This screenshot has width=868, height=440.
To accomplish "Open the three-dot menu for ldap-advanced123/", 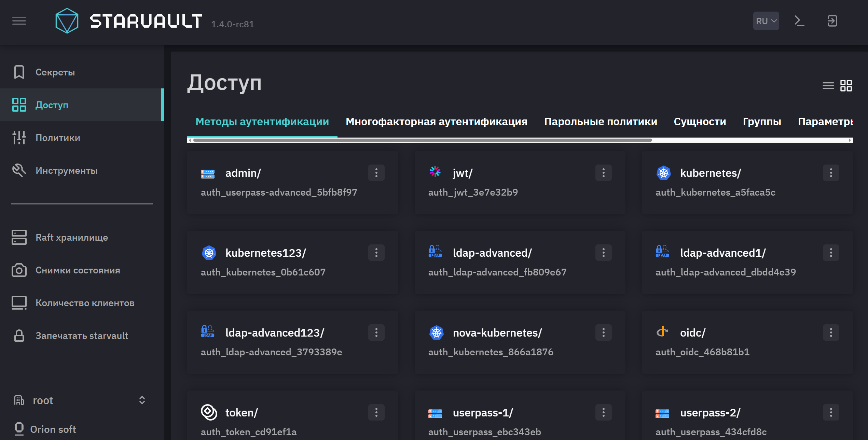I will click(x=376, y=332).
